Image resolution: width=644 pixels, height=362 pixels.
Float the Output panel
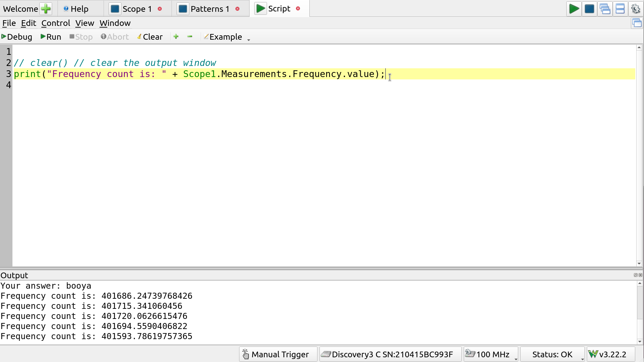635,275
